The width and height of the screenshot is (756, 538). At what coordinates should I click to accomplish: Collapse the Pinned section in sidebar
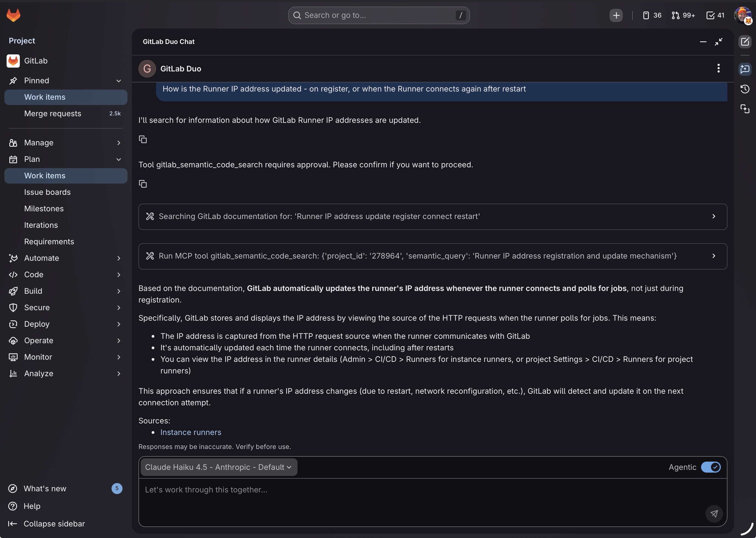pos(119,81)
